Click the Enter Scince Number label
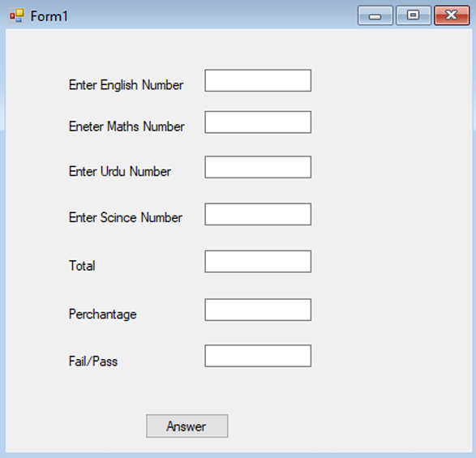This screenshot has height=458, width=476. 126,217
